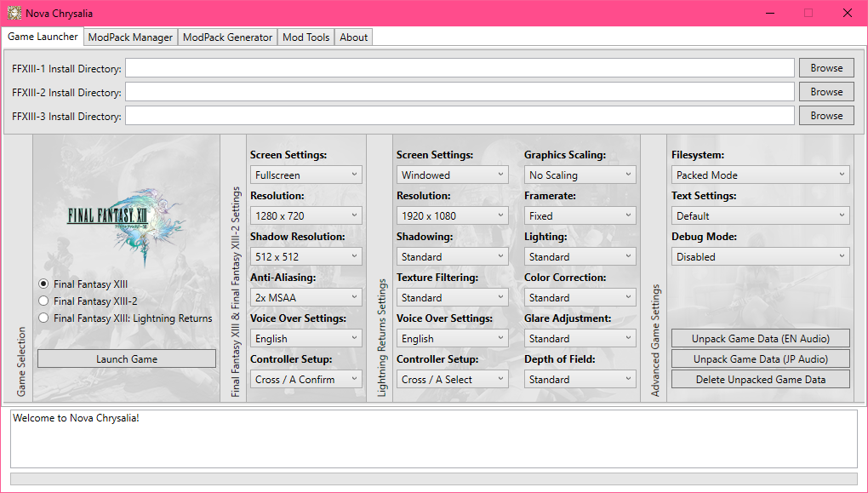This screenshot has width=868, height=493.
Task: Open the 1920 x 1080 resolution dropdown
Action: pyautogui.click(x=452, y=215)
